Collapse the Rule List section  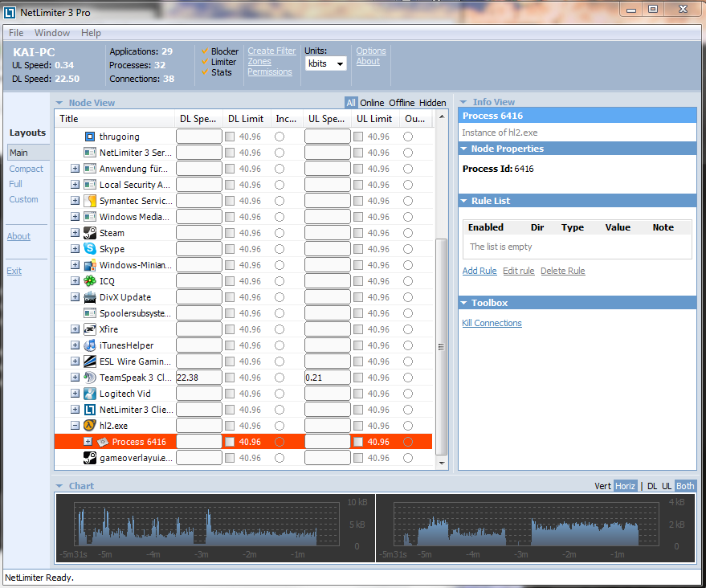click(463, 201)
